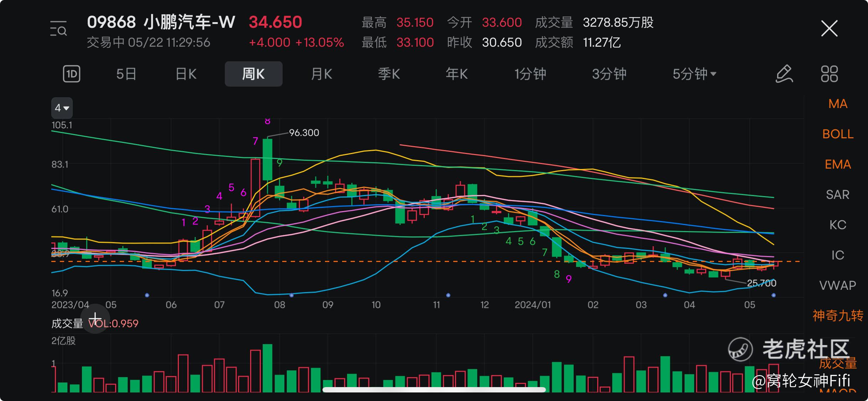Screen dimensions: 868x401
Task: Click the 老虎社区 tiger logo icon
Action: (740, 349)
